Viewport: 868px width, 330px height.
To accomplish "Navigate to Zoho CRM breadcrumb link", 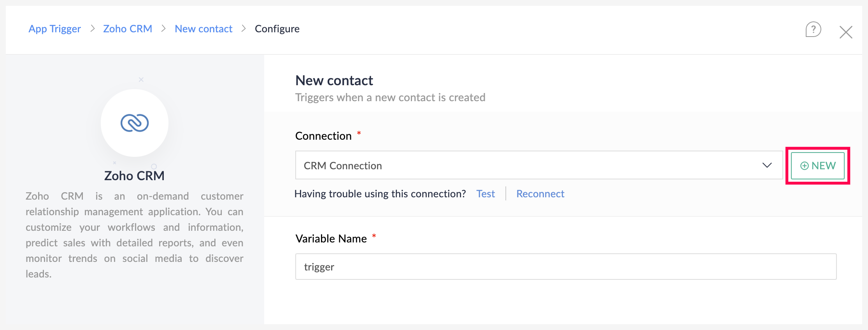I will [x=128, y=29].
